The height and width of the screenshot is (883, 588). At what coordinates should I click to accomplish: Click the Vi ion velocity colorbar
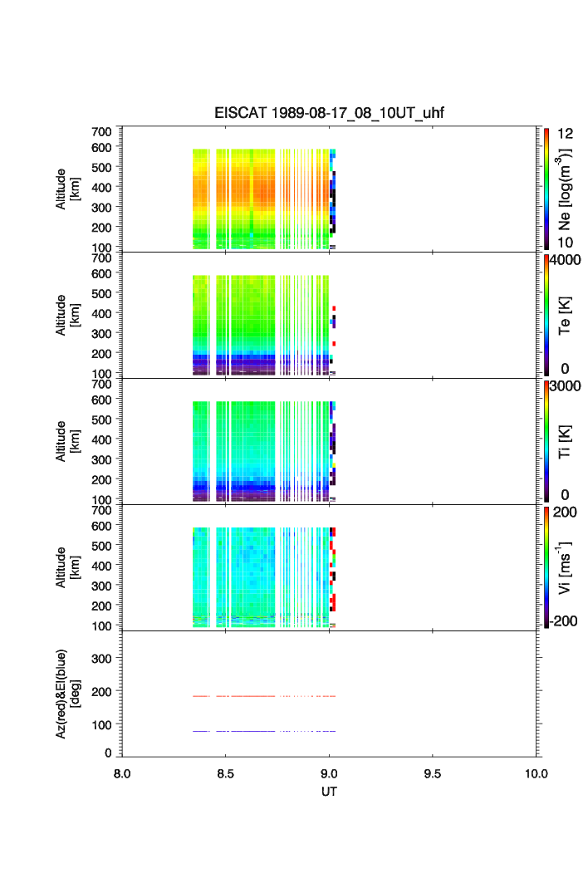[x=546, y=567]
